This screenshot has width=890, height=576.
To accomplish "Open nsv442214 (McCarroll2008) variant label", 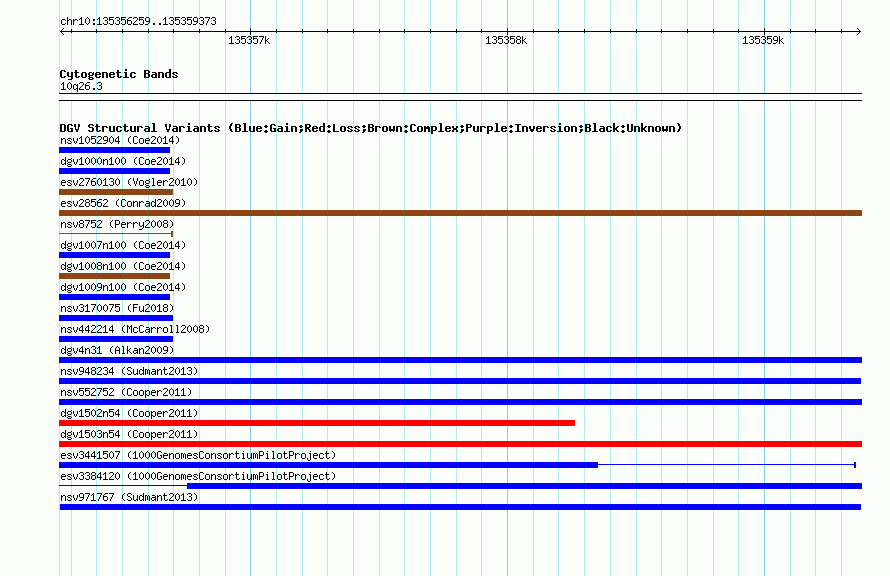I will (x=135, y=329).
